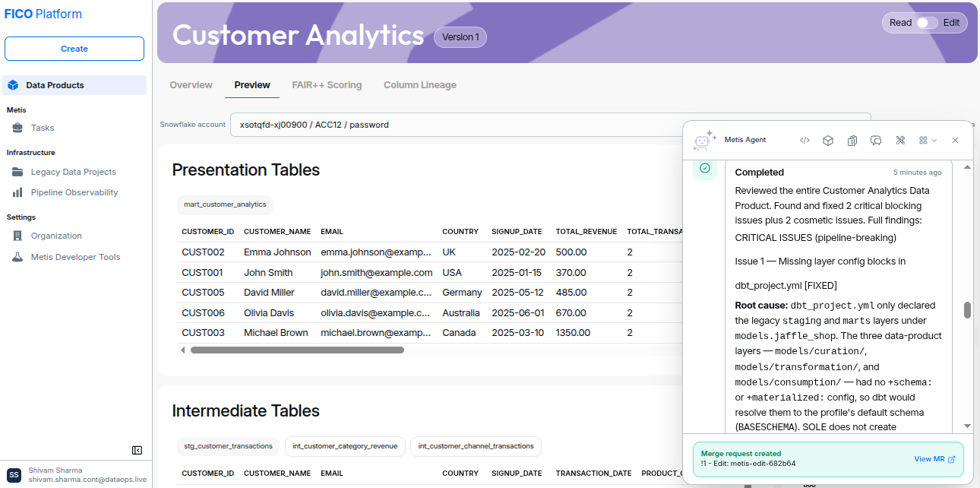This screenshot has height=488, width=980.
Task: Click the tools icon in Metis Agent header
Action: tap(900, 140)
